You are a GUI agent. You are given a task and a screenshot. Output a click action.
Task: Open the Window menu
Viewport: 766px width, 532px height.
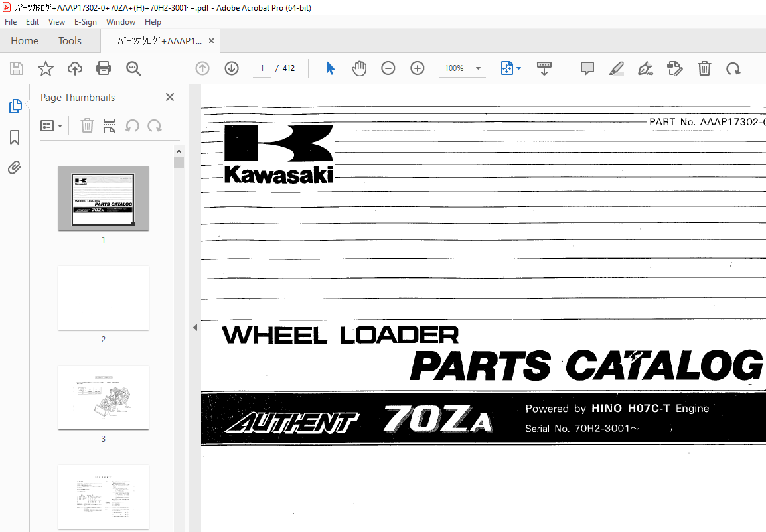tap(121, 22)
